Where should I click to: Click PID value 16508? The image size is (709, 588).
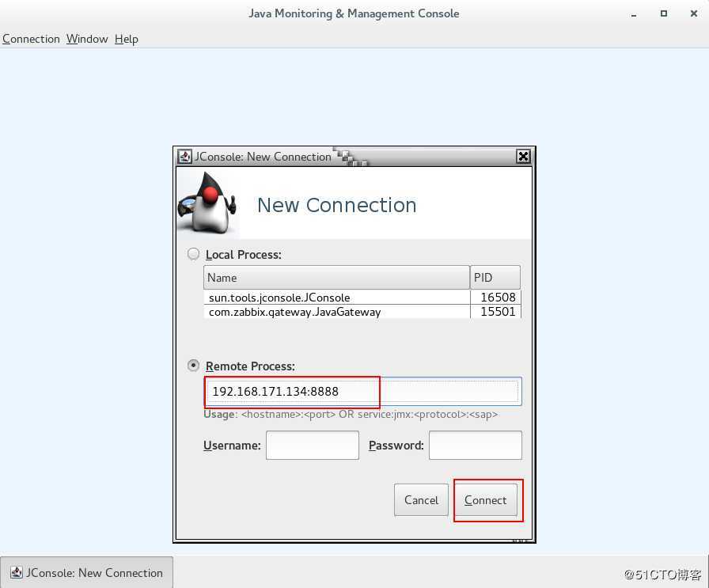[x=498, y=298]
